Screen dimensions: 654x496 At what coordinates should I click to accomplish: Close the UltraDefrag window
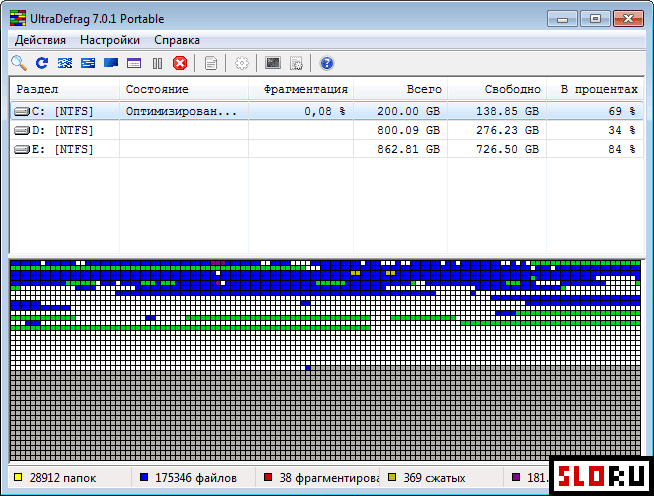pyautogui.click(x=629, y=19)
